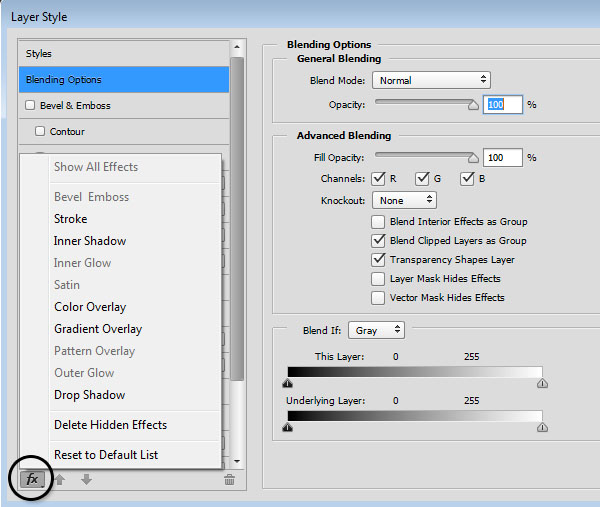Expand the Knockout dropdown
600x507 pixels.
(403, 200)
